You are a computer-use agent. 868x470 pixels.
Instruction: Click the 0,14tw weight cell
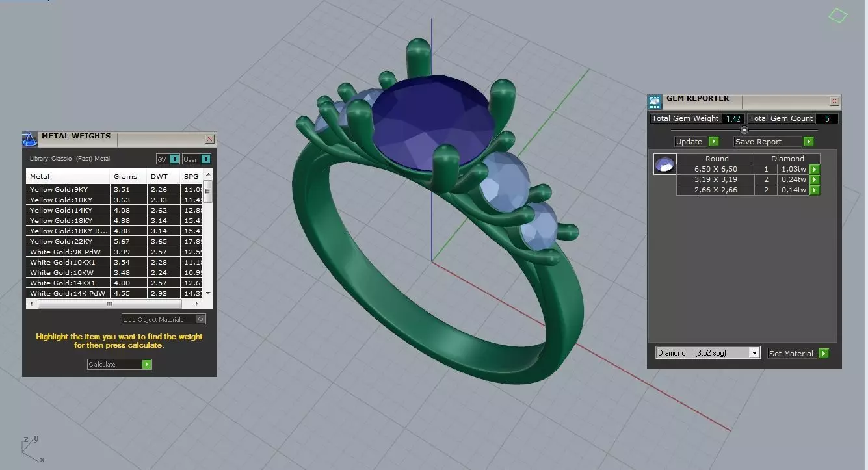coord(793,190)
